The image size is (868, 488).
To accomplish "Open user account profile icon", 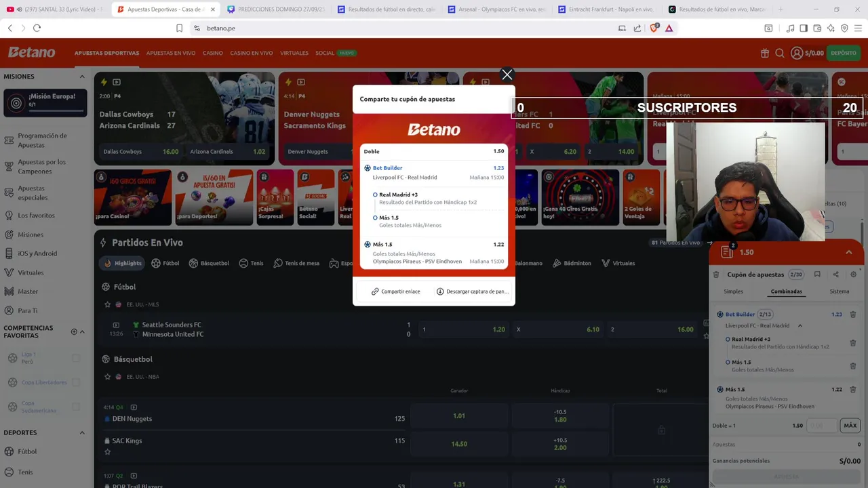I will (797, 53).
